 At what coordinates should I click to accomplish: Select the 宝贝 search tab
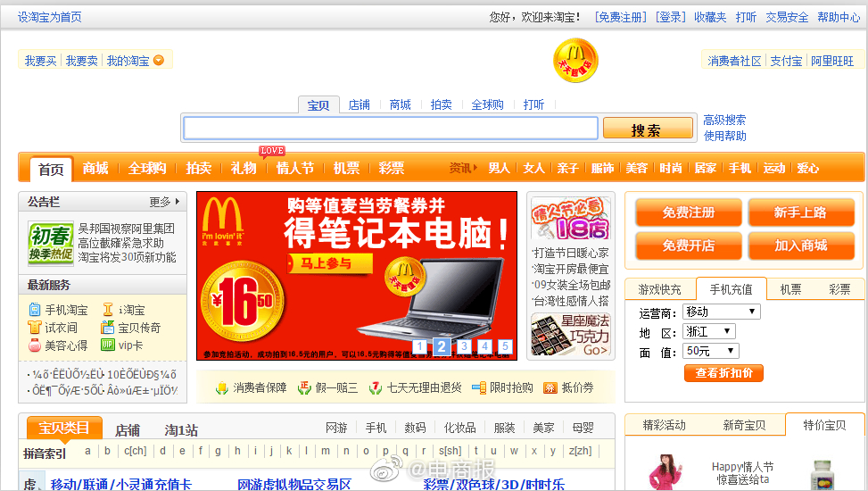[318, 104]
